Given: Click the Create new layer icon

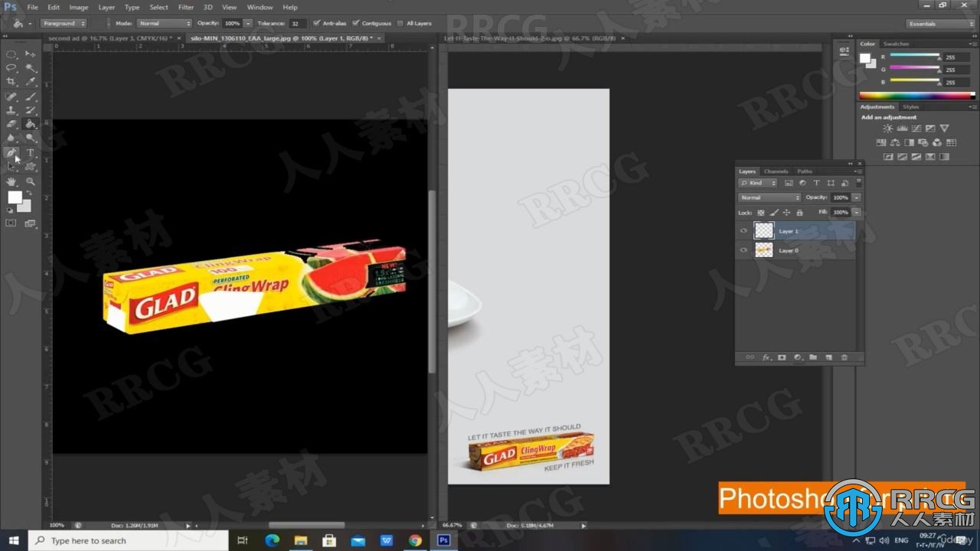Looking at the screenshot, I should click(x=829, y=357).
